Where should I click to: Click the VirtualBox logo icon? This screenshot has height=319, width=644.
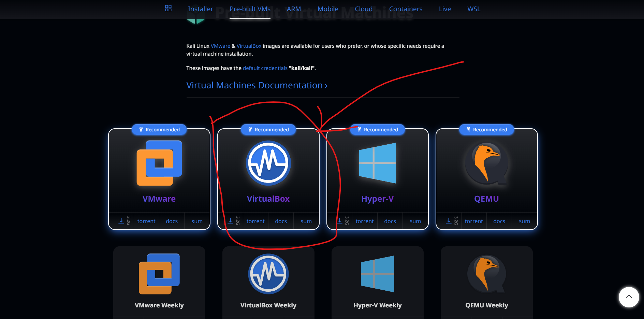tap(268, 163)
